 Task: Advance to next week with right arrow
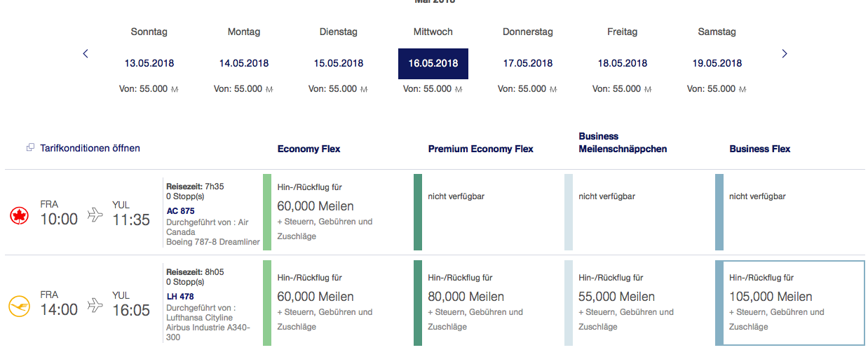tap(785, 53)
